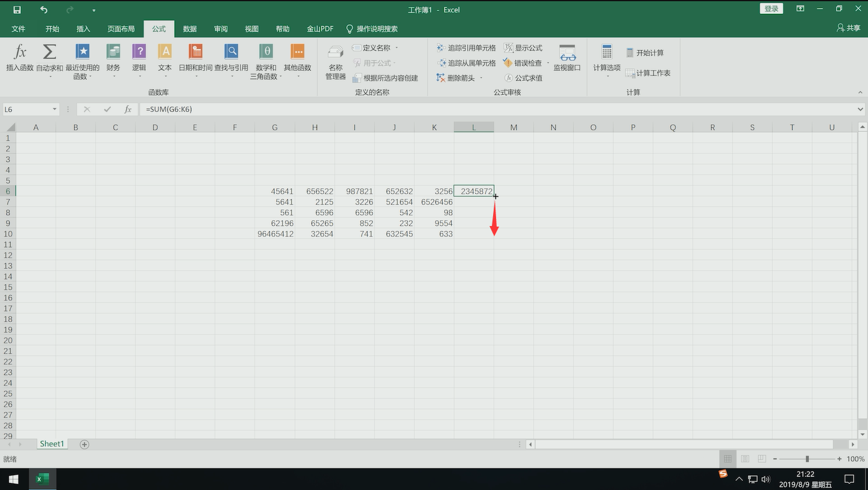
Task: Open the Watch Window (监视窗口)
Action: click(567, 58)
